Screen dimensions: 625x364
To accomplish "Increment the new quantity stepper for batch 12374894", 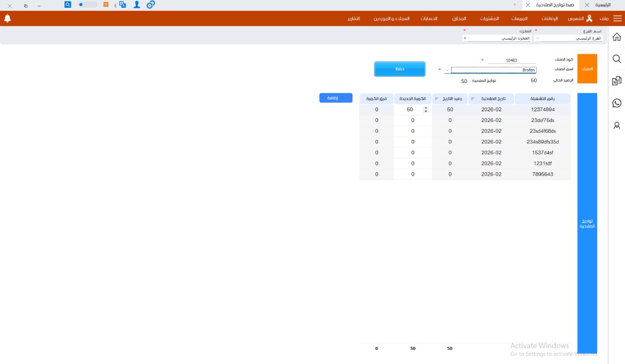I will [426, 108].
